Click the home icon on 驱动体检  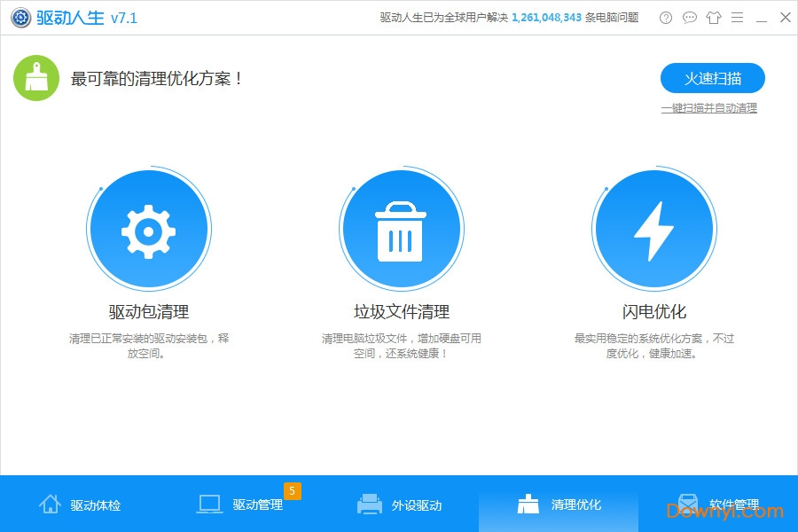pos(49,504)
